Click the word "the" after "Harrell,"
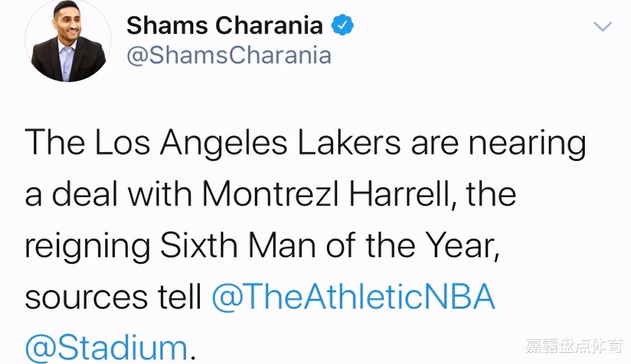 (x=490, y=194)
